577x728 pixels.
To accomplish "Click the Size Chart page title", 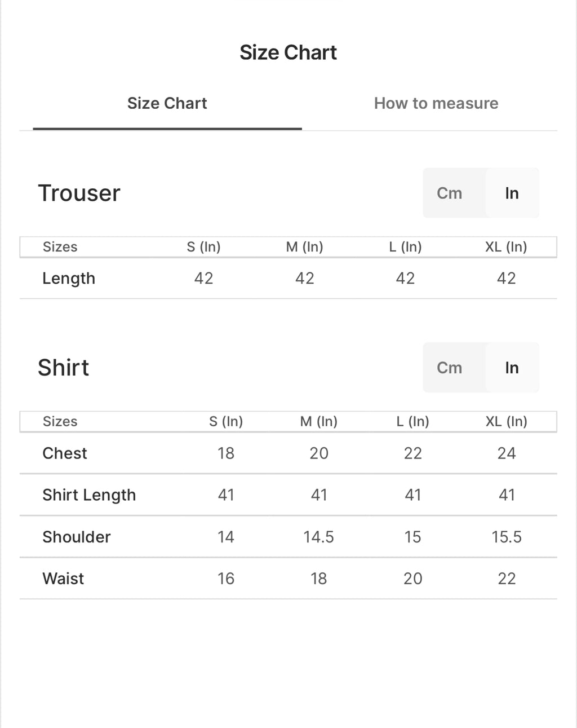I will click(288, 52).
